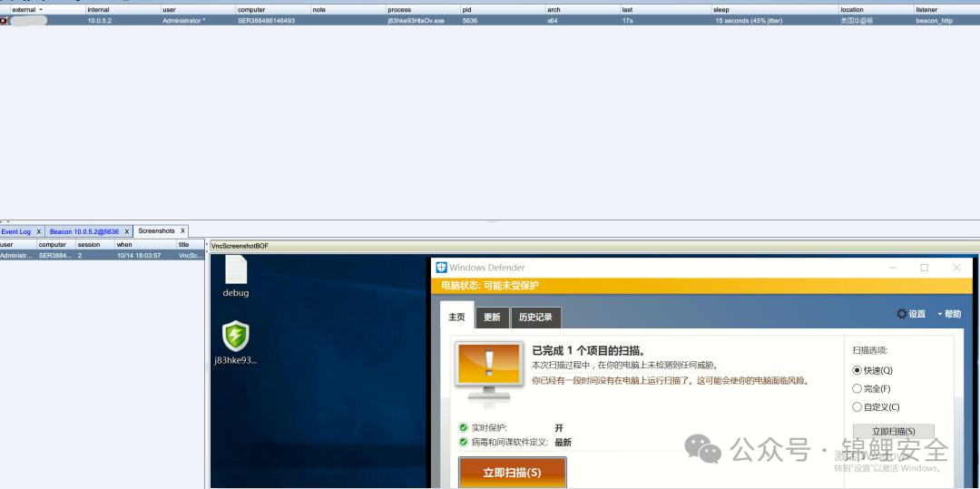
Task: Open the debug file icon on desktop
Action: 236,270
